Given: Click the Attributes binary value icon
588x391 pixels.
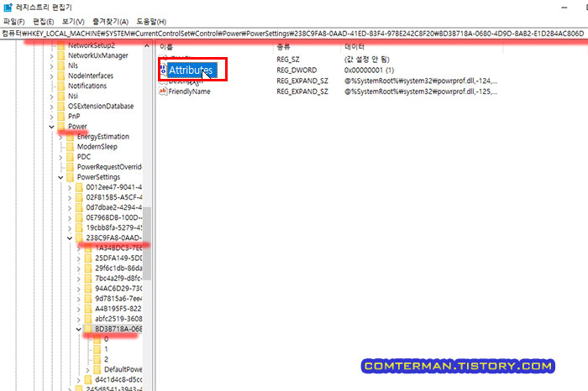Looking at the screenshot, I should [x=163, y=70].
